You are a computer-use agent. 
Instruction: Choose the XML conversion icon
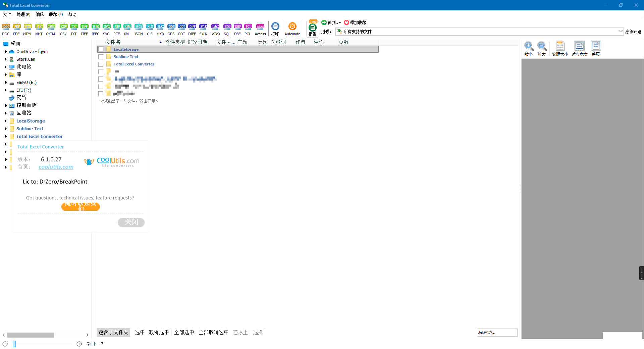tap(127, 29)
